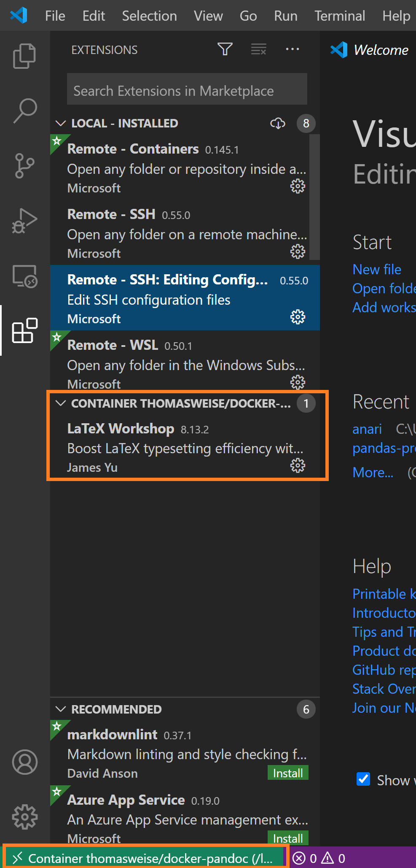Select the Remote - SSH: Editing Config extension

click(x=185, y=297)
